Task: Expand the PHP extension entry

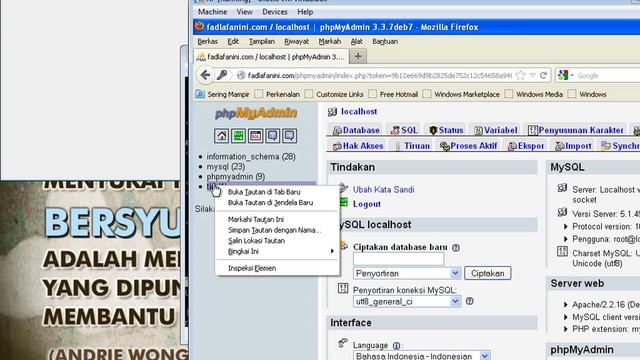Action: point(566,329)
